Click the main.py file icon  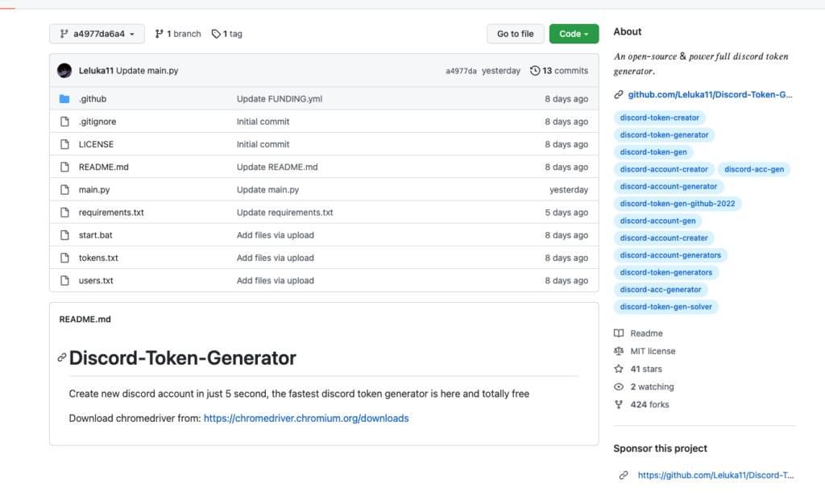pyautogui.click(x=64, y=190)
